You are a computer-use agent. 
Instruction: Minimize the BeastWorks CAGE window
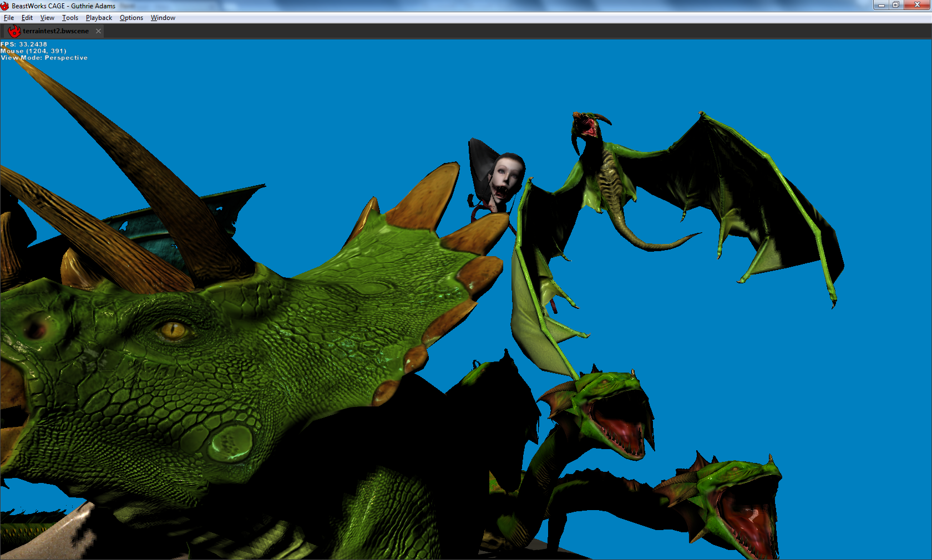click(x=882, y=5)
